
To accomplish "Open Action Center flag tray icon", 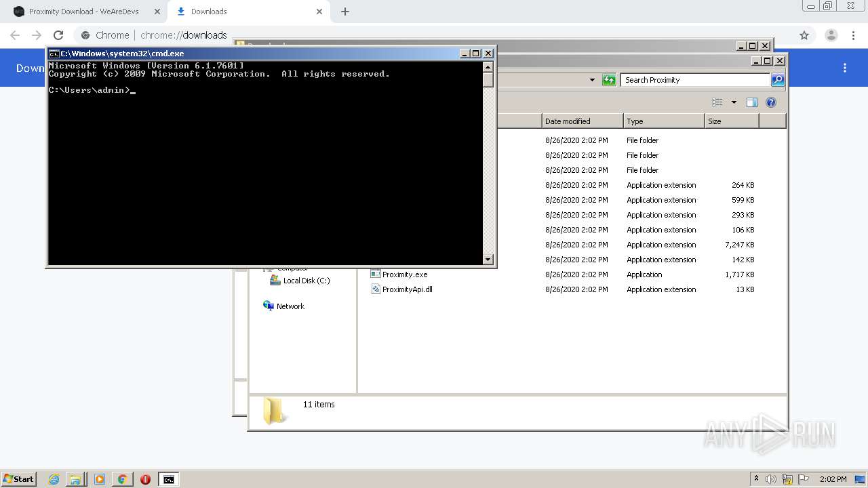I will click(804, 479).
